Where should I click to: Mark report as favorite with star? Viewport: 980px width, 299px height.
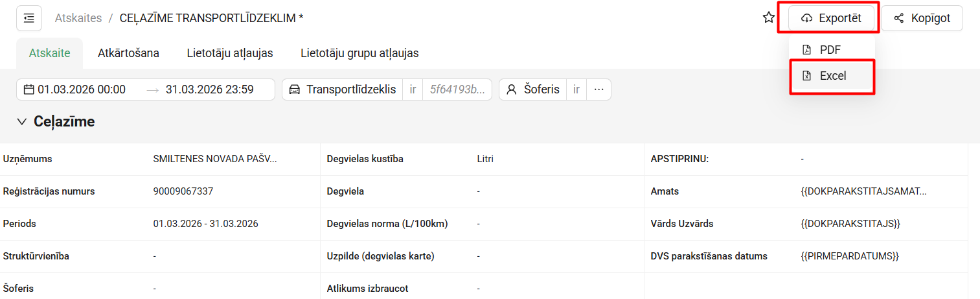(x=769, y=18)
